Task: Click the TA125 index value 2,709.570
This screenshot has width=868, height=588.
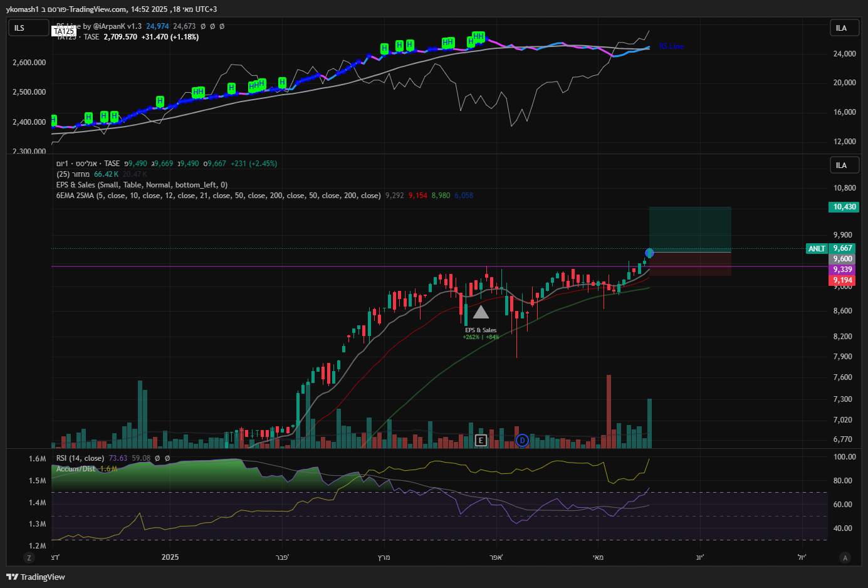Action: (x=120, y=37)
